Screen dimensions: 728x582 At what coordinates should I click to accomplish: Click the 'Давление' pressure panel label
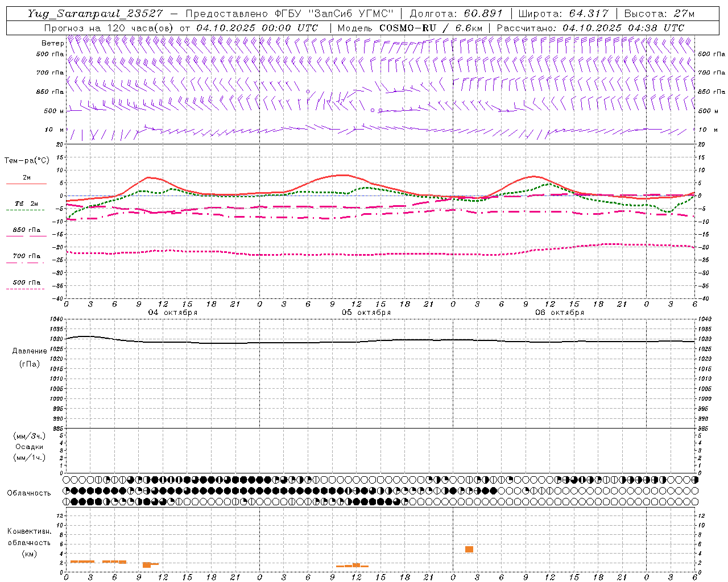(x=30, y=351)
